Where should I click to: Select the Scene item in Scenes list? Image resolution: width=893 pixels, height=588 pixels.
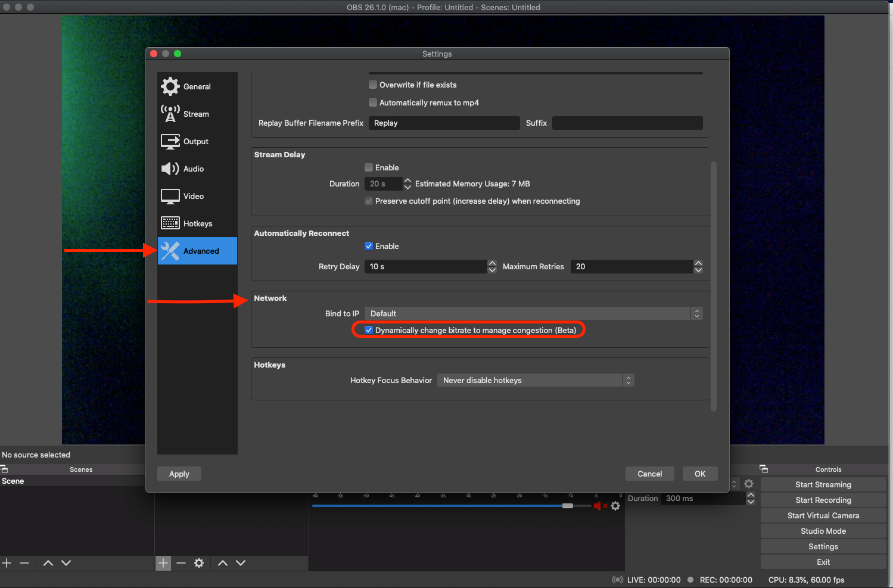pos(13,481)
